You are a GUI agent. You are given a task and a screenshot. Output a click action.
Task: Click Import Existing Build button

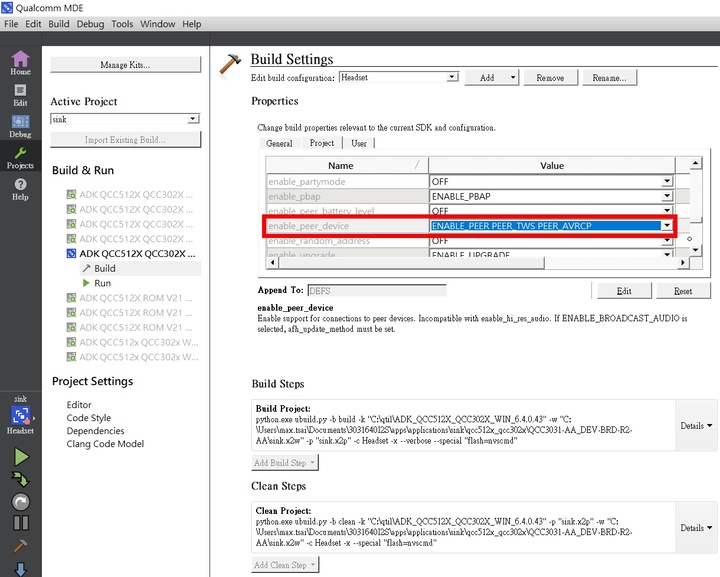point(125,140)
